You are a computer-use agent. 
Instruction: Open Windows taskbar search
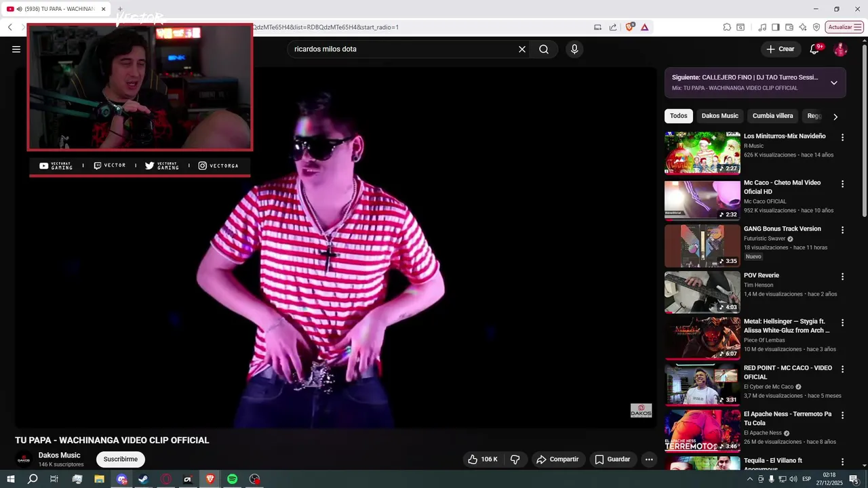(x=33, y=479)
